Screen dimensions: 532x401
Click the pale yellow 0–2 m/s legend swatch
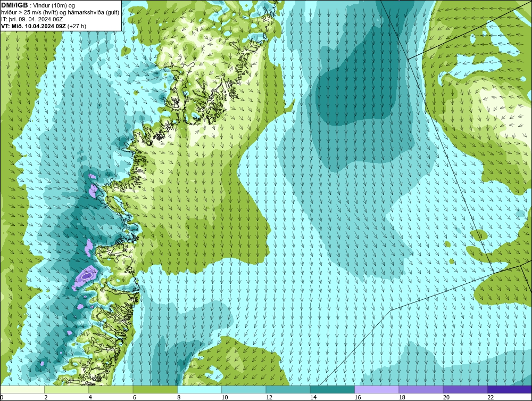pyautogui.click(x=22, y=389)
